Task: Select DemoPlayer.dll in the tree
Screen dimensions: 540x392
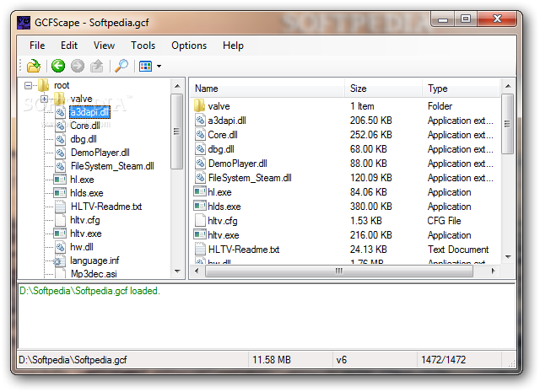Action: coord(100,153)
